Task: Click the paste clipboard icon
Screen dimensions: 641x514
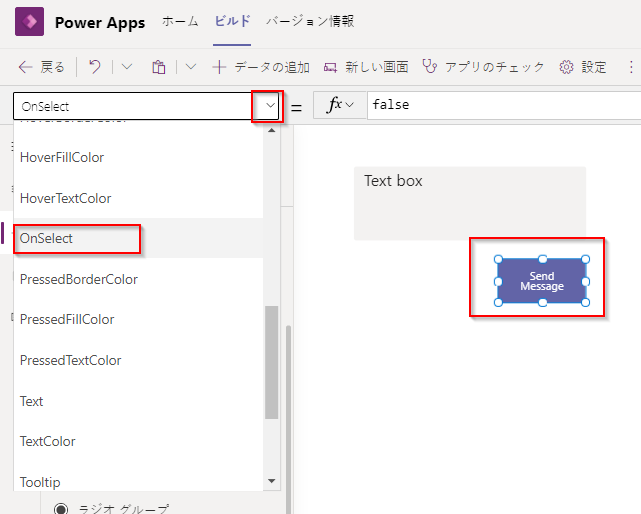Action: pyautogui.click(x=159, y=67)
